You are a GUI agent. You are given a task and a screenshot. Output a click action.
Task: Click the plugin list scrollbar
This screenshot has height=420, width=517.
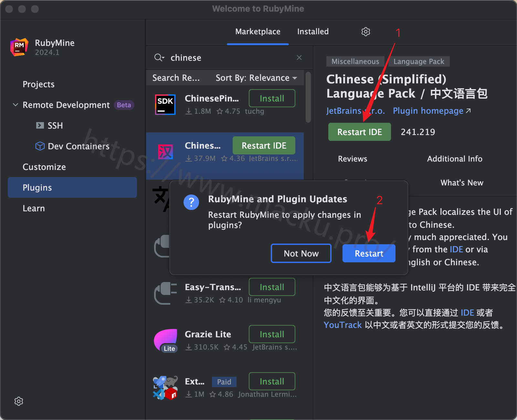point(308,97)
